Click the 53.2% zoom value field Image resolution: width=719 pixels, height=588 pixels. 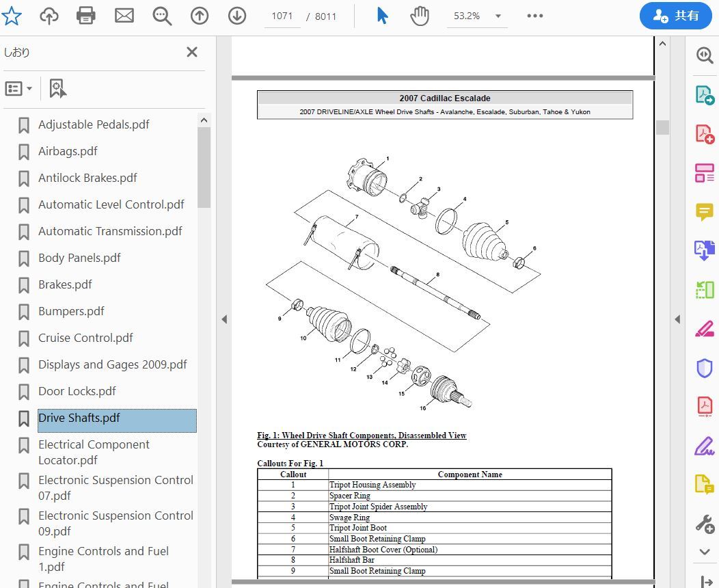(467, 16)
